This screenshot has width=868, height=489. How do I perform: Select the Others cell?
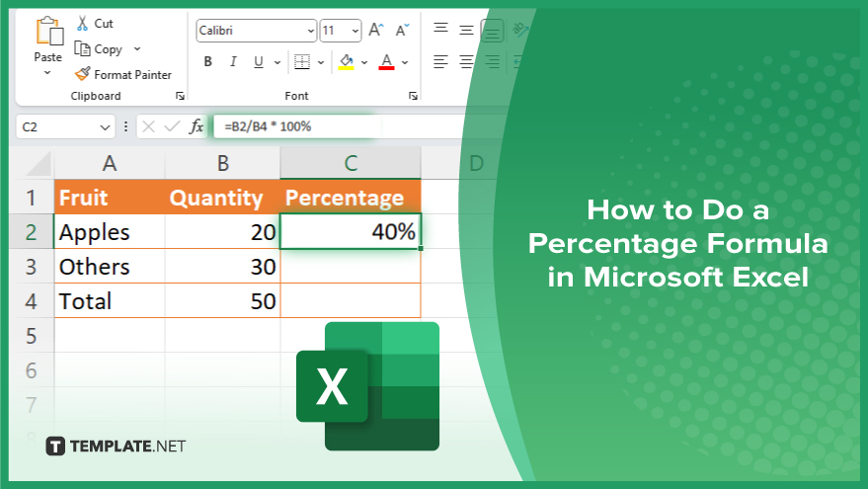pos(110,267)
